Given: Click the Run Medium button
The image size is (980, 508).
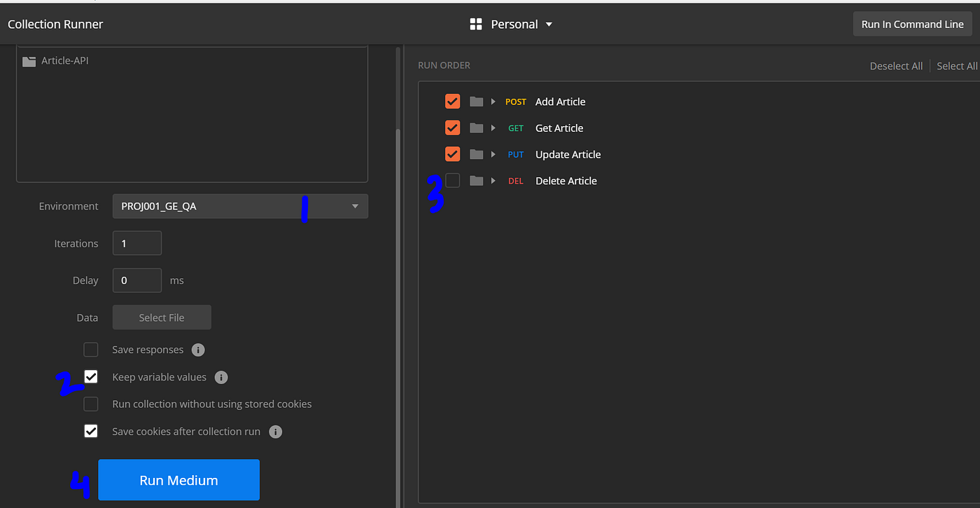Looking at the screenshot, I should (x=178, y=479).
